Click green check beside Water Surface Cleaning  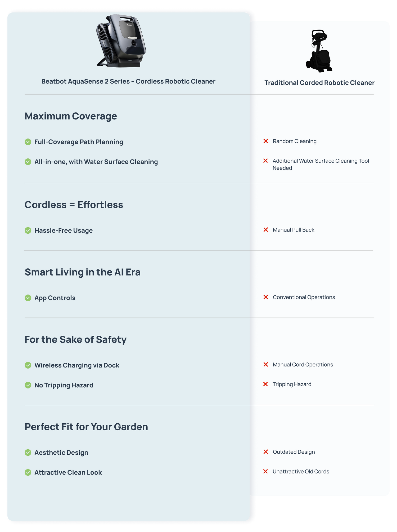[x=28, y=162]
